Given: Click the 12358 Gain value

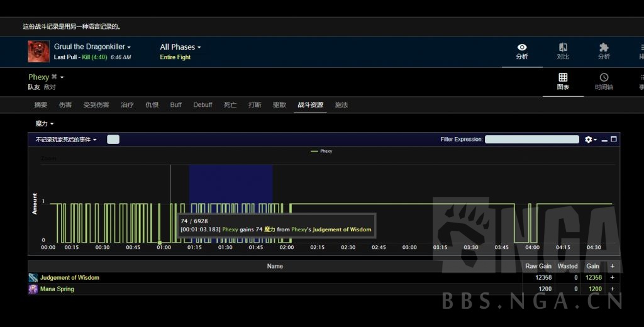Looking at the screenshot, I should click(594, 278).
